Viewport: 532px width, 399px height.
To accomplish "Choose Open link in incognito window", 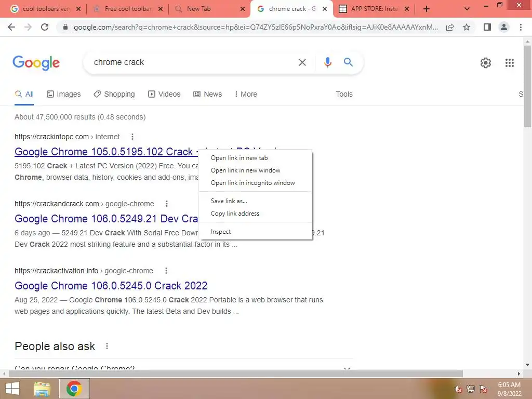I will tap(255, 183).
